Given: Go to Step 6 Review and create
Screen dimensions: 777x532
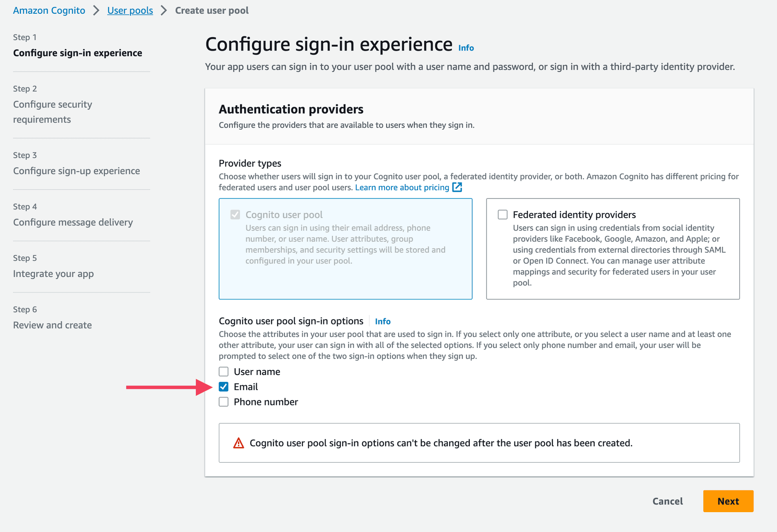Looking at the screenshot, I should pos(52,325).
